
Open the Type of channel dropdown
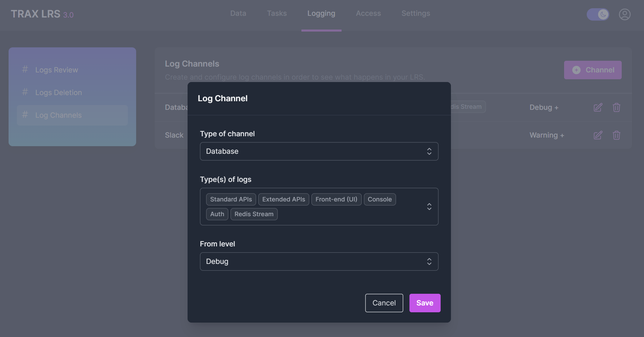[319, 151]
